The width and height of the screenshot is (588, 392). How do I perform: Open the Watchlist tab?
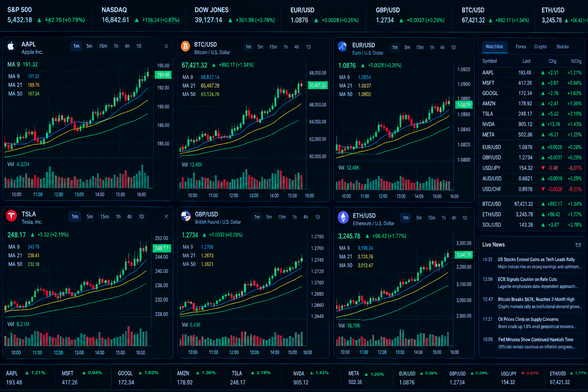494,47
